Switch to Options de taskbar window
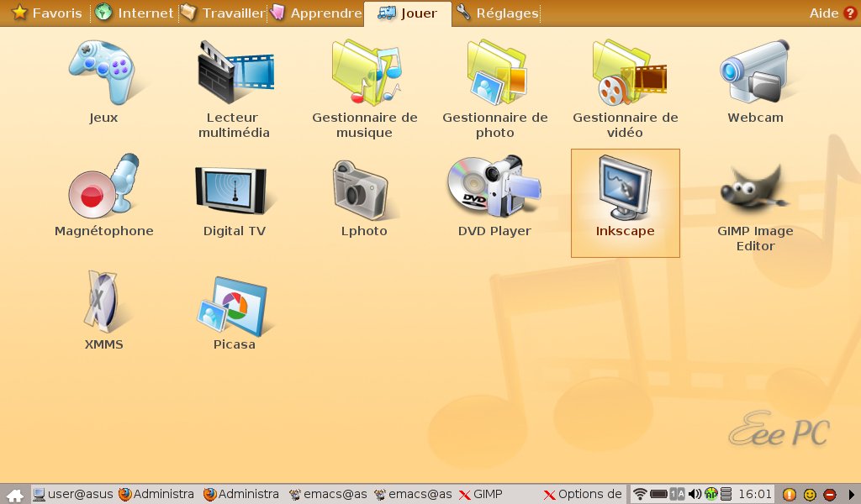 point(583,494)
